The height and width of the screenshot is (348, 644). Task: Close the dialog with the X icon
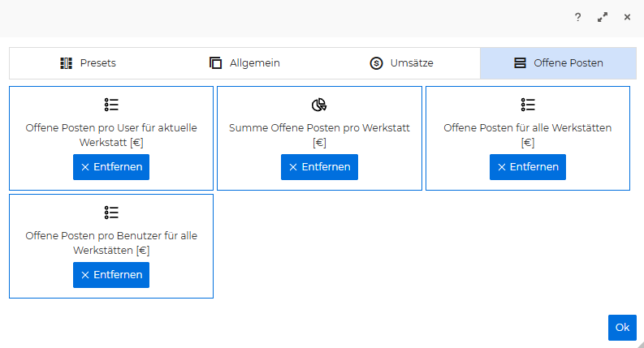click(x=627, y=17)
